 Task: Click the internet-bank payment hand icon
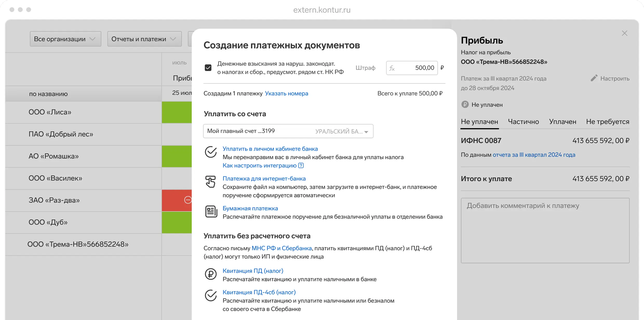point(211,182)
